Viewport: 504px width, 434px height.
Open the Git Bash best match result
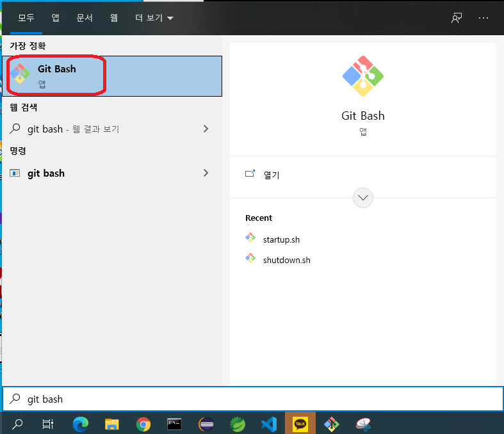click(x=112, y=76)
